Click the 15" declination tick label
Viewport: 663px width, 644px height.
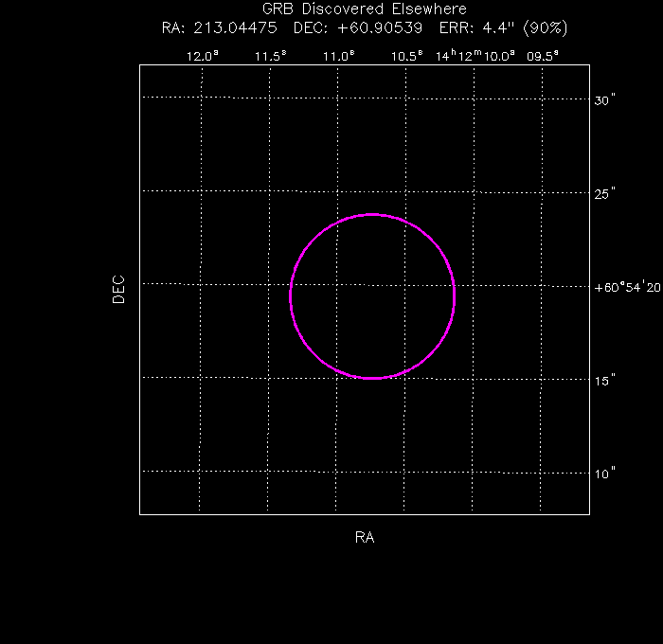604,381
